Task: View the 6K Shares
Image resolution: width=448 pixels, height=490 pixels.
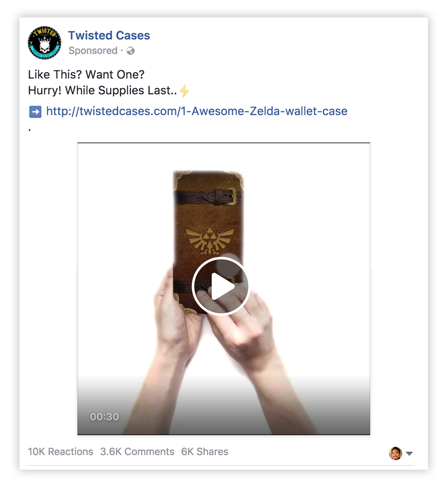Action: (x=205, y=452)
